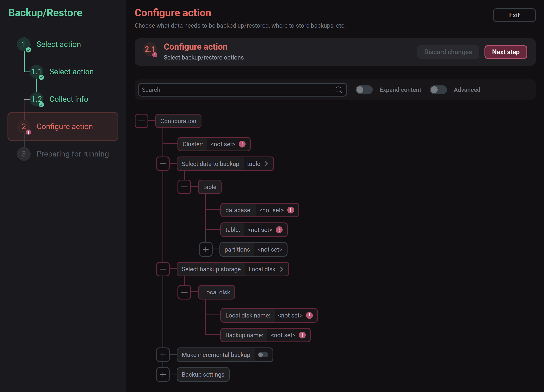Collapse the Configuration root node
This screenshot has height=392, width=544.
(x=142, y=121)
